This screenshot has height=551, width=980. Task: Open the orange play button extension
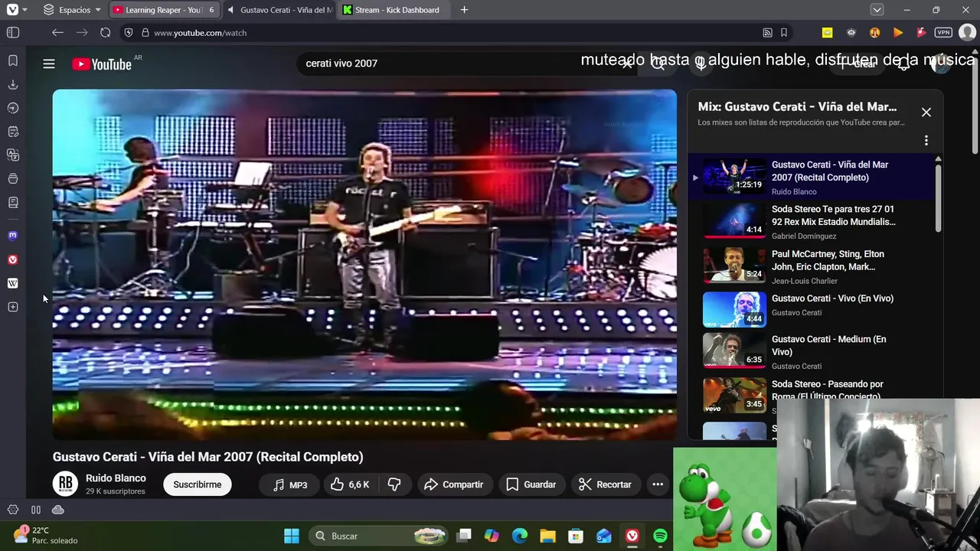point(898,33)
